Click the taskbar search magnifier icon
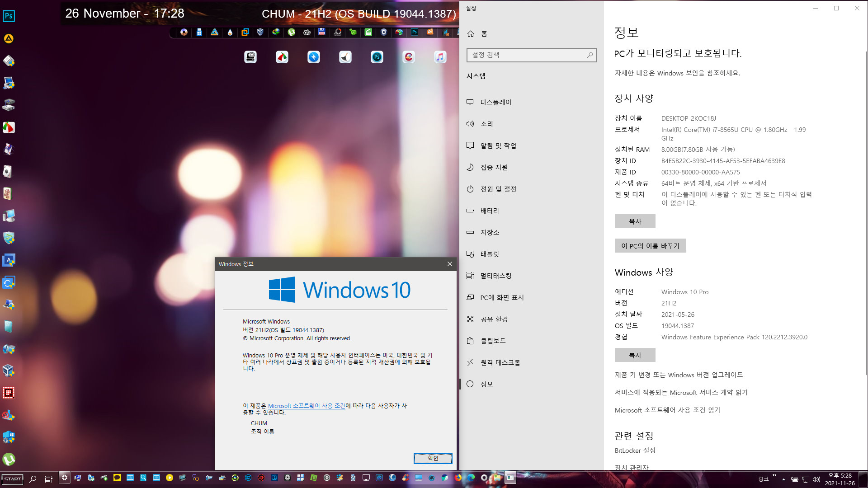 pyautogui.click(x=33, y=479)
